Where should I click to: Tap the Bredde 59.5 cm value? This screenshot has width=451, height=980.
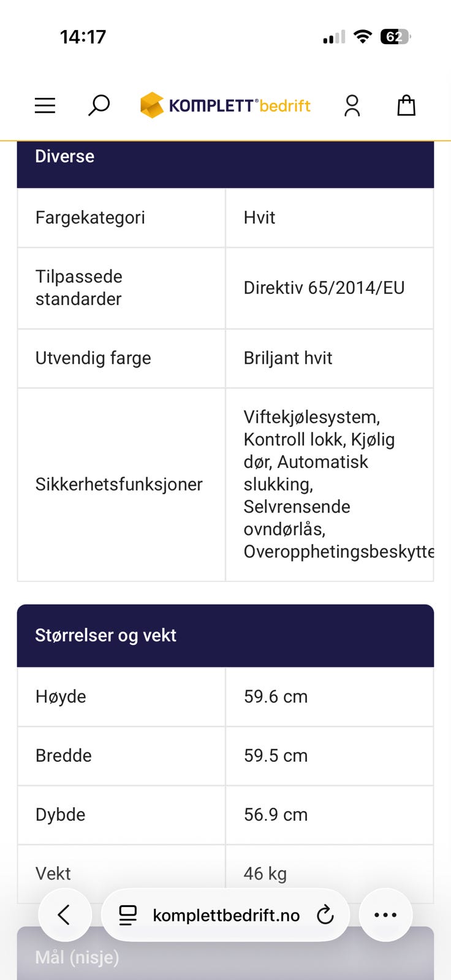[x=276, y=755]
